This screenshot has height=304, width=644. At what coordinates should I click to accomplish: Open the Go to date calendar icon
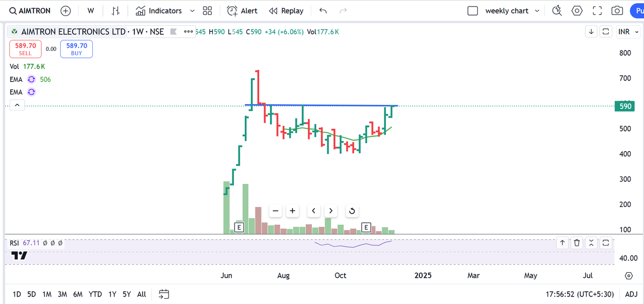(164, 294)
